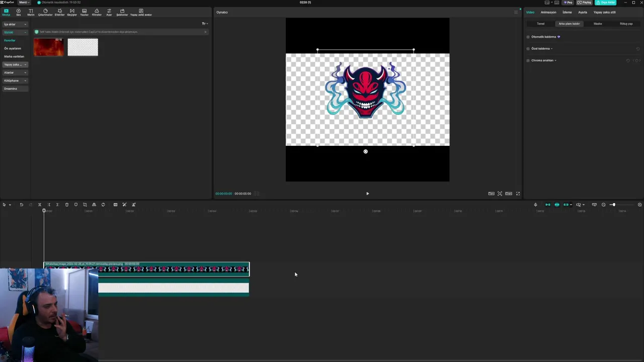The width and height of the screenshot is (644, 362).
Task: Select the red fire video thumbnail
Action: tap(49, 47)
